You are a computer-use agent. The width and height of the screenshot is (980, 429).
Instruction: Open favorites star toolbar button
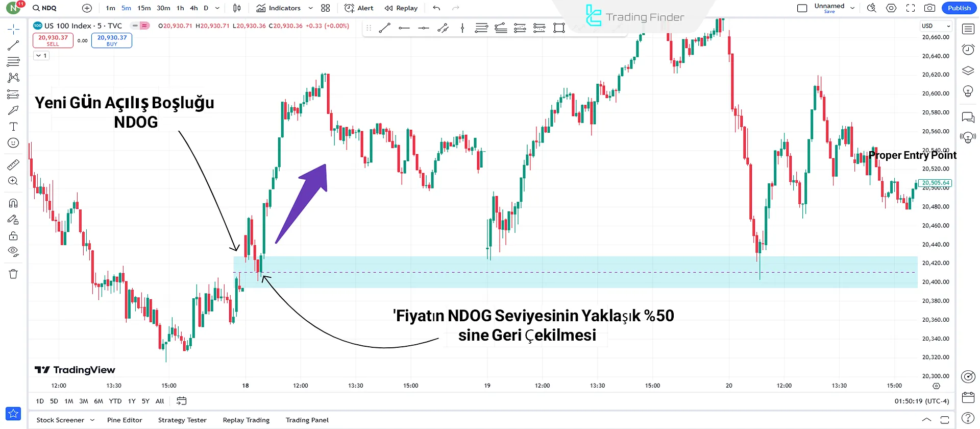(13, 414)
